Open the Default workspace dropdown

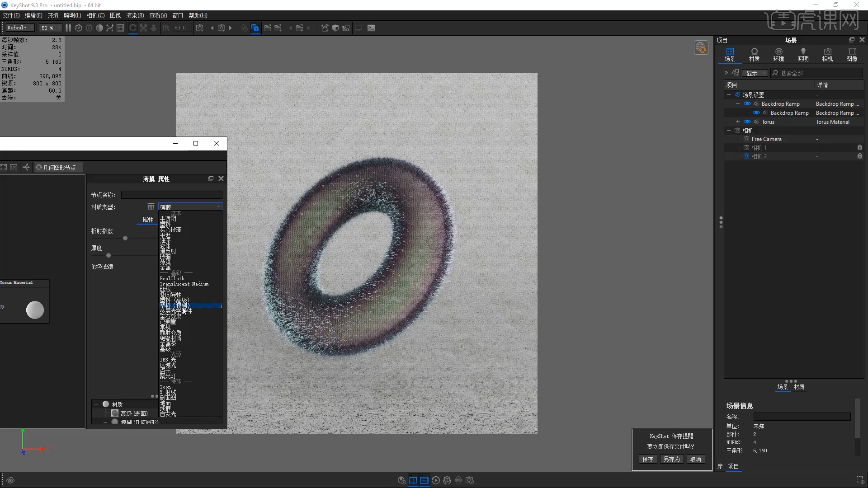(x=19, y=28)
